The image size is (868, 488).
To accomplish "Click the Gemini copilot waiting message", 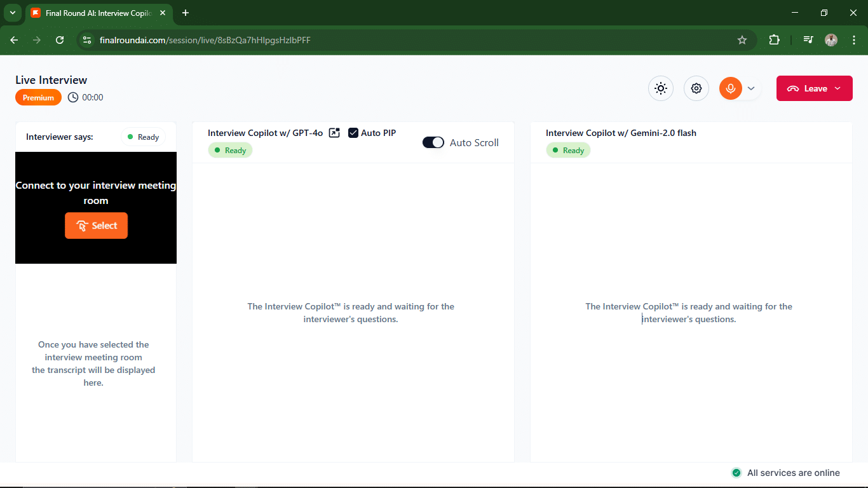I will 689,313.
